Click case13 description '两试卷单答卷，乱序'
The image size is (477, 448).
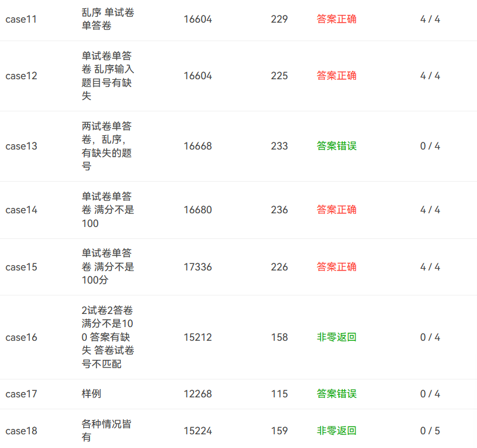pyautogui.click(x=107, y=146)
